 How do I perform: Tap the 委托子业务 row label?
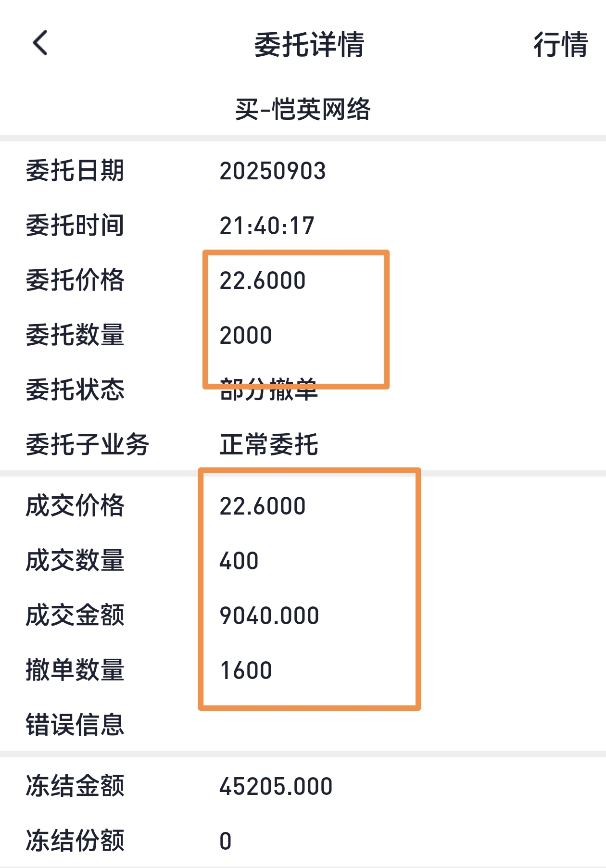pyautogui.click(x=88, y=444)
